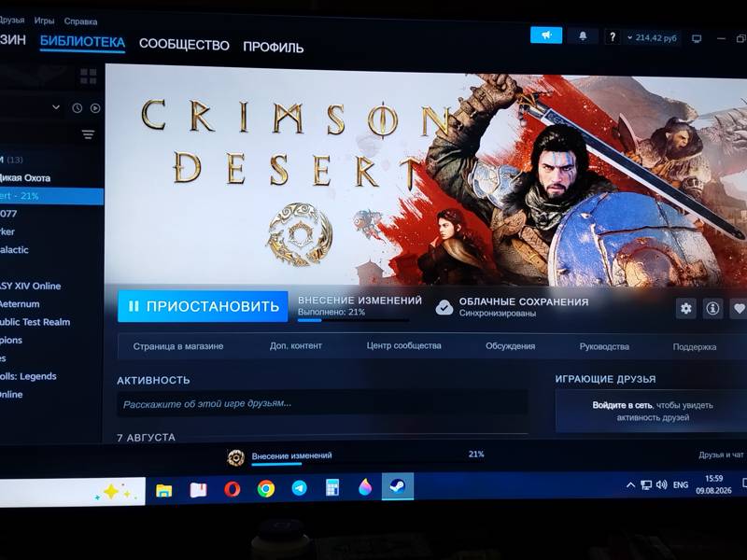Click the ПРИОСТАНОВИТЬ pause button
This screenshot has height=560, width=747.
click(203, 306)
